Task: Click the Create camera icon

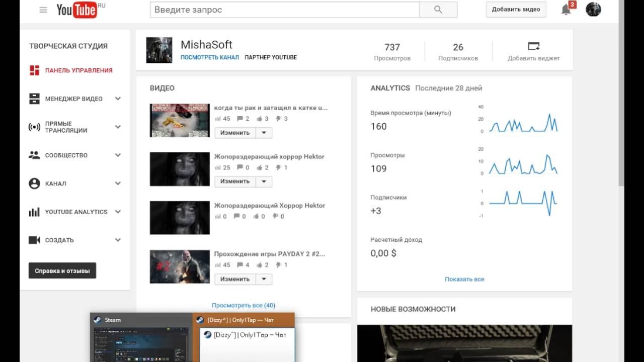Action: pos(34,240)
